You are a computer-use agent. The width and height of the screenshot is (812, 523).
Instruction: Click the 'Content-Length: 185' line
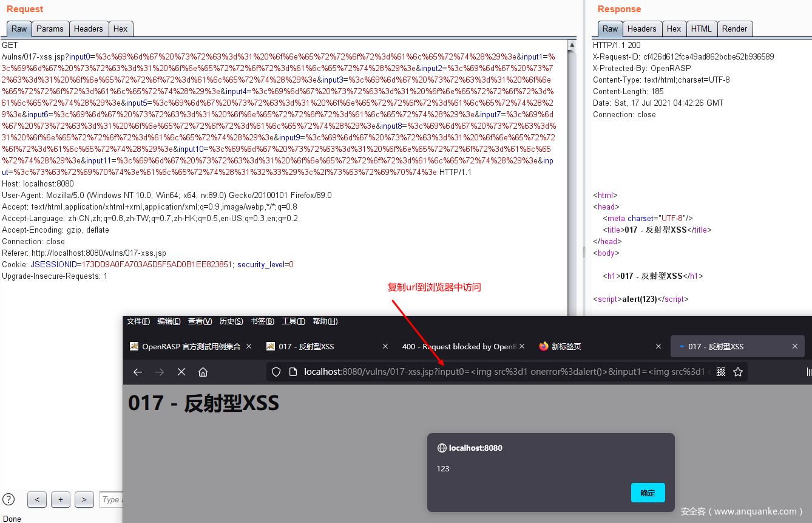[x=628, y=91]
